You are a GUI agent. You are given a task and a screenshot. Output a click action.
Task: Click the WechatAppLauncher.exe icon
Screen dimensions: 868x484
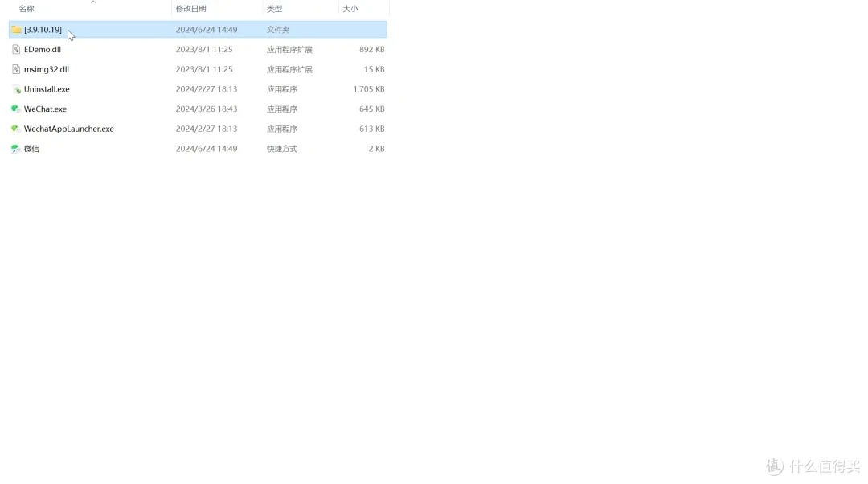(x=16, y=129)
